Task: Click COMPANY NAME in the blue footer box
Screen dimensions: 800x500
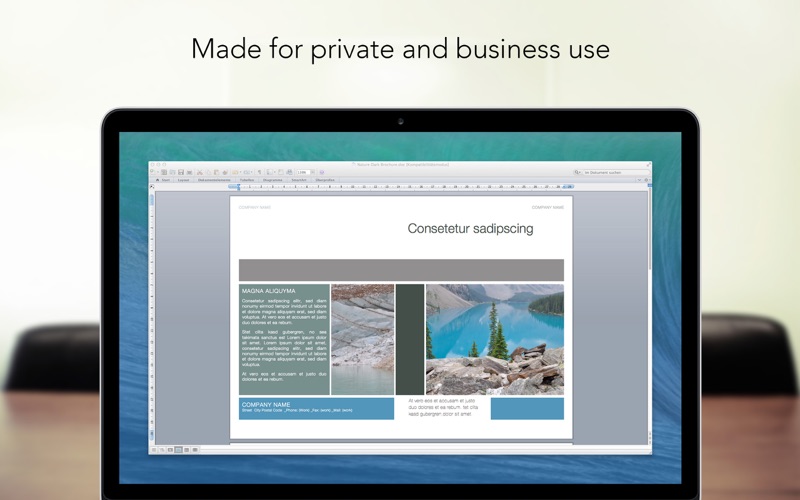Action: click(266, 405)
